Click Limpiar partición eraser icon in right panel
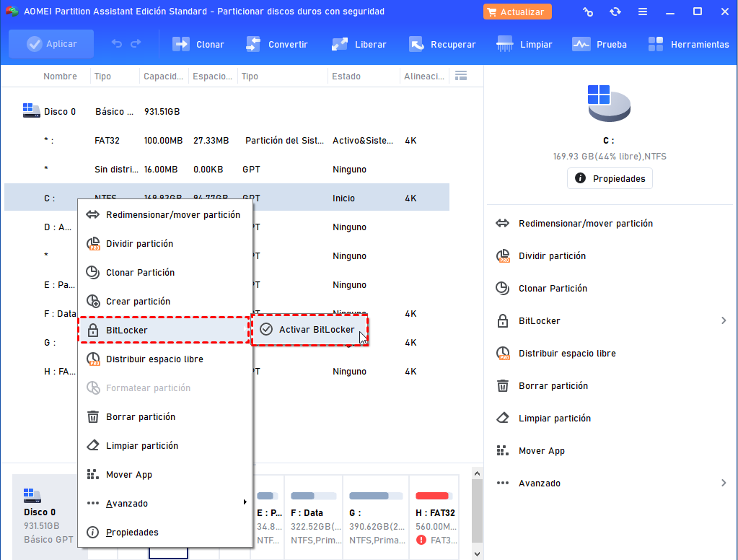The image size is (738, 560). point(503,419)
